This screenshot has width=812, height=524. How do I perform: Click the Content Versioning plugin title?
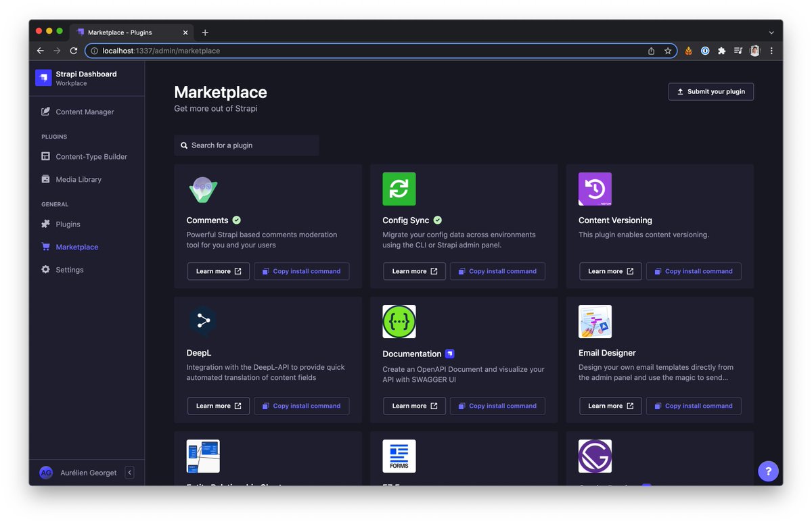(615, 220)
